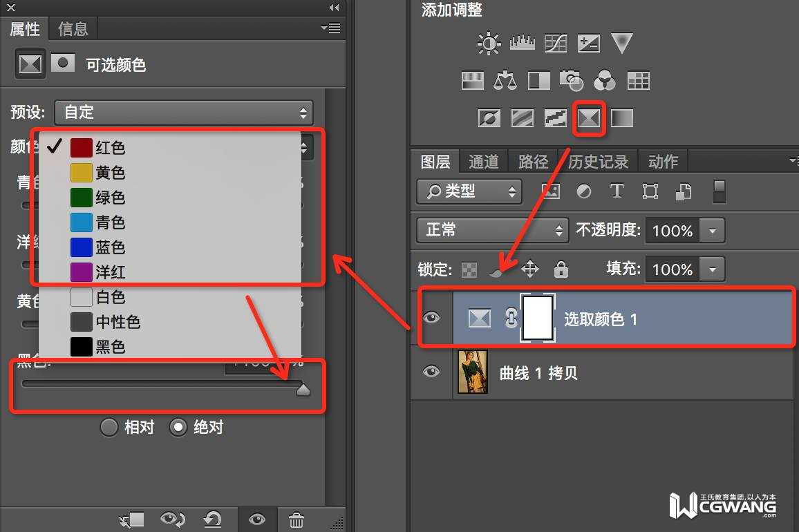
Task: Select the 相对 radio button
Action: coord(109,427)
